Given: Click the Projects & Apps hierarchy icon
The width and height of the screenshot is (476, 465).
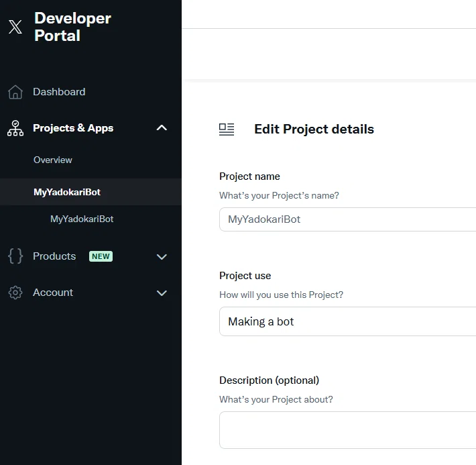Looking at the screenshot, I should point(15,128).
